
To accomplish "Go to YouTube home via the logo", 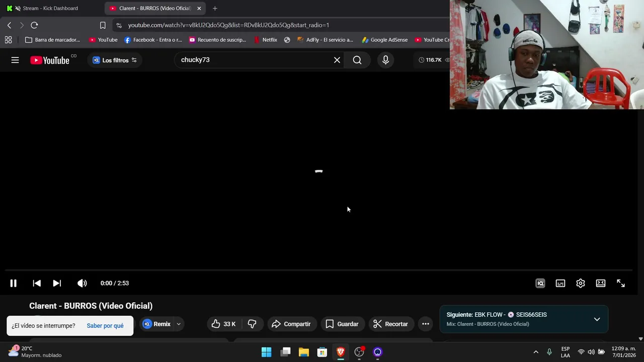I will pyautogui.click(x=50, y=60).
